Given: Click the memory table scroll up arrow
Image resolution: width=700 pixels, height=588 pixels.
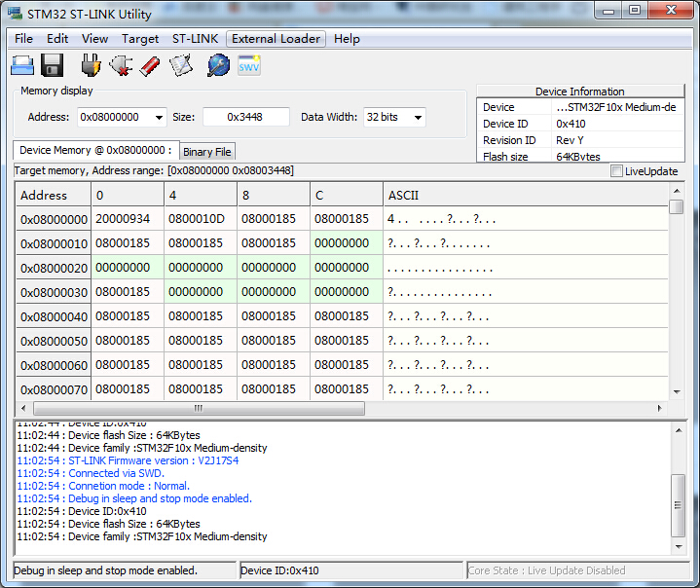Looking at the screenshot, I should (x=677, y=191).
